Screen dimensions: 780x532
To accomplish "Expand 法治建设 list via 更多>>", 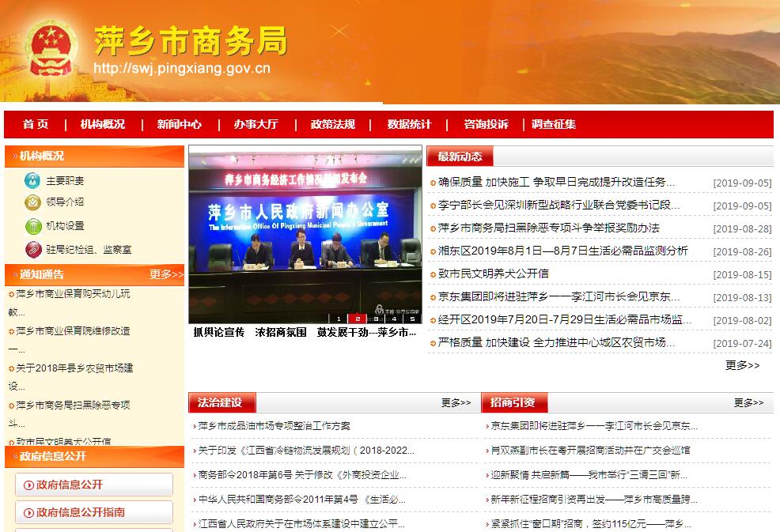I will [x=456, y=403].
